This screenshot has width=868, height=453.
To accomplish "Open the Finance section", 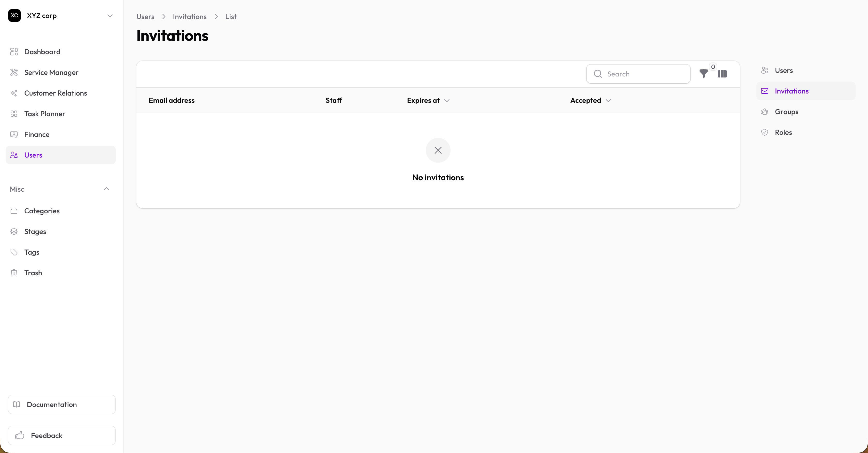I will point(61,134).
